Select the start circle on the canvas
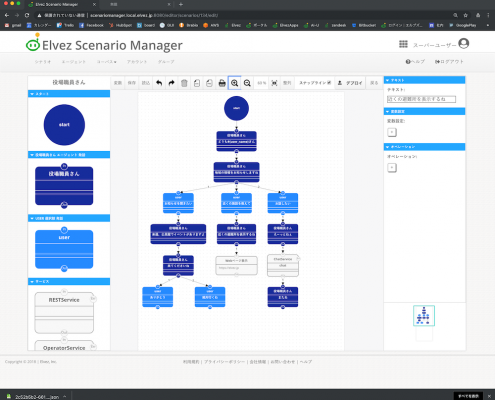The height and width of the screenshot is (400, 495). (x=236, y=108)
